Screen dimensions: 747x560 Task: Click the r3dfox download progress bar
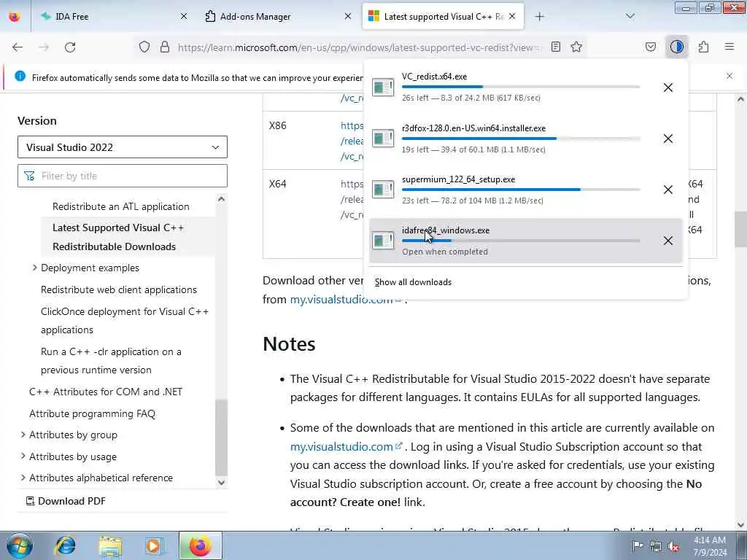click(521, 139)
